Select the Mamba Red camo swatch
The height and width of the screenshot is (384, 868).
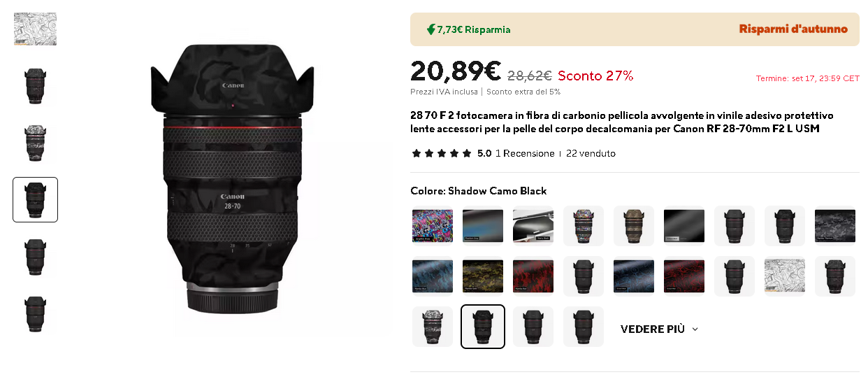(x=533, y=276)
